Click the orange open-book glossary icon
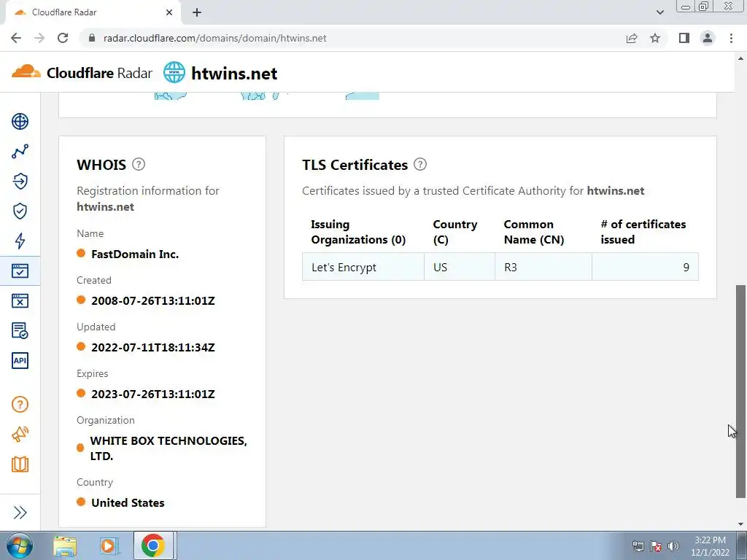 (20, 464)
